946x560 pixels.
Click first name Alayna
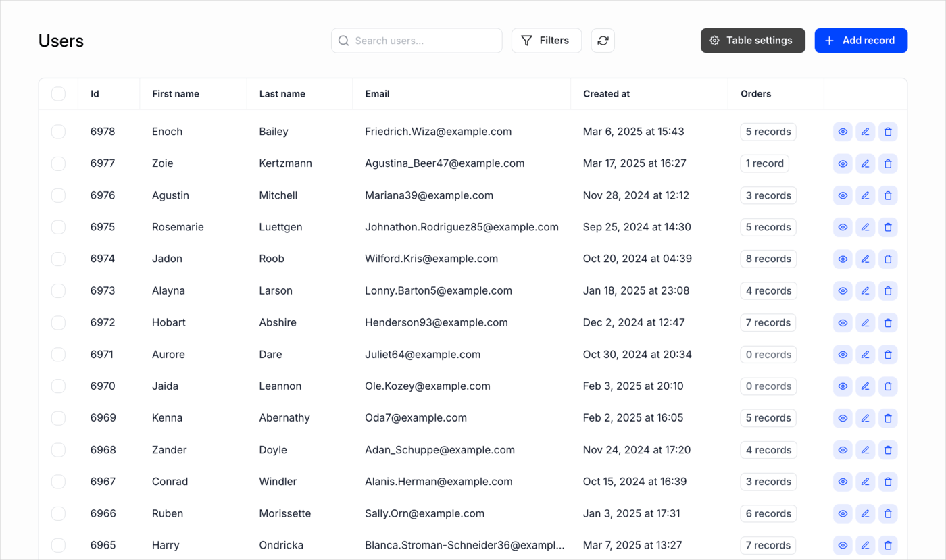coord(168,291)
